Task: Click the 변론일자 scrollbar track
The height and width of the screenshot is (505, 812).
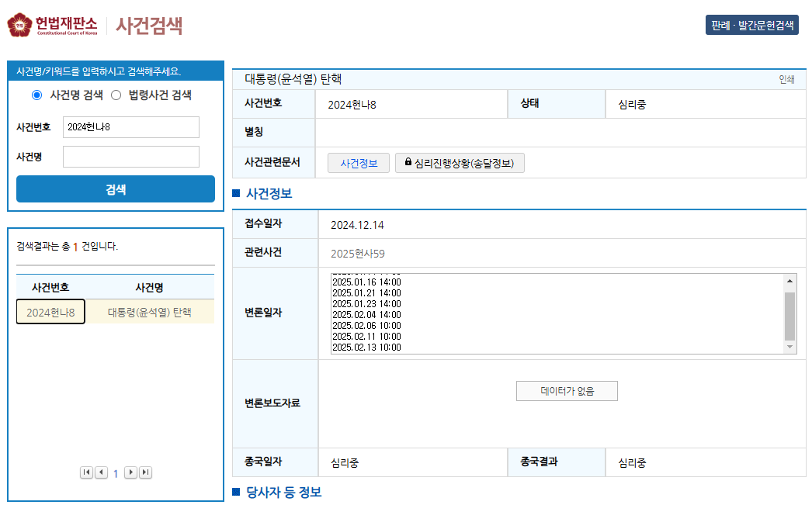Action: pyautogui.click(x=789, y=313)
